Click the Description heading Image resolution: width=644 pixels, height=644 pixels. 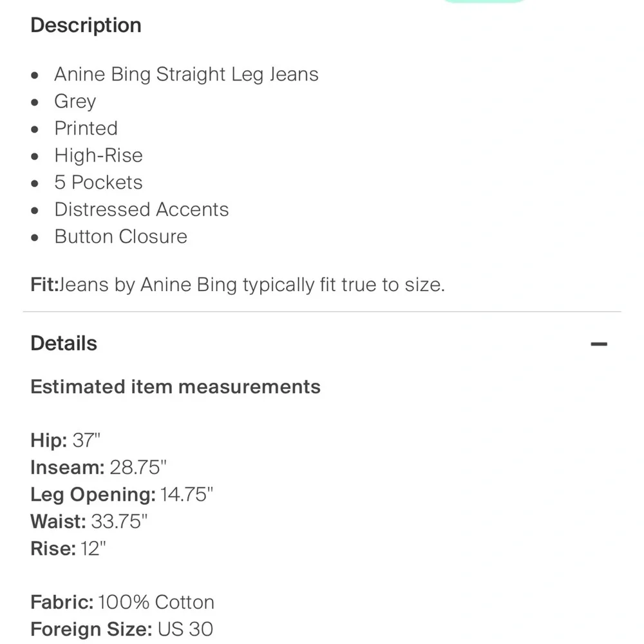(86, 25)
